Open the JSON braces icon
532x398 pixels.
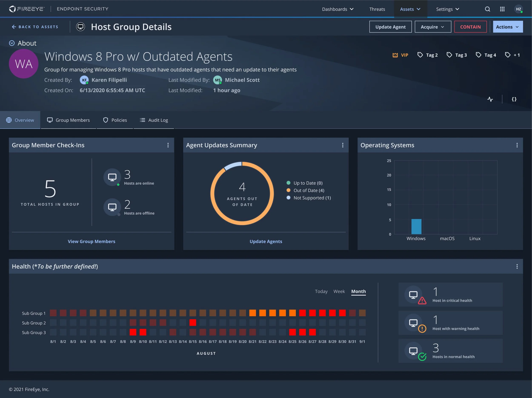point(514,99)
